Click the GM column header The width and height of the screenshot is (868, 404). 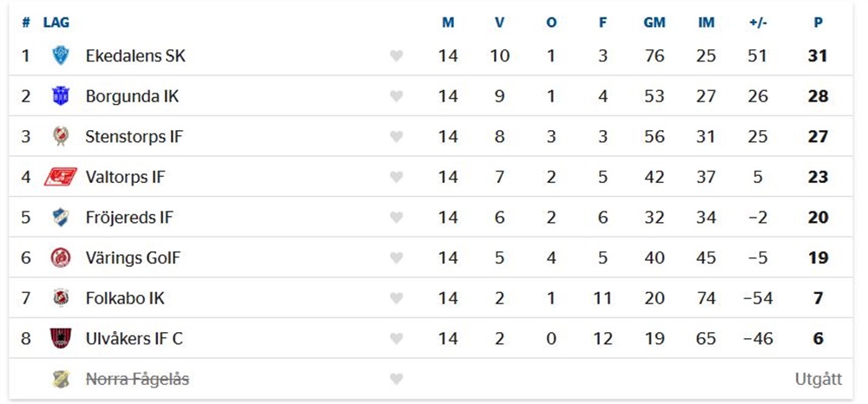[654, 23]
